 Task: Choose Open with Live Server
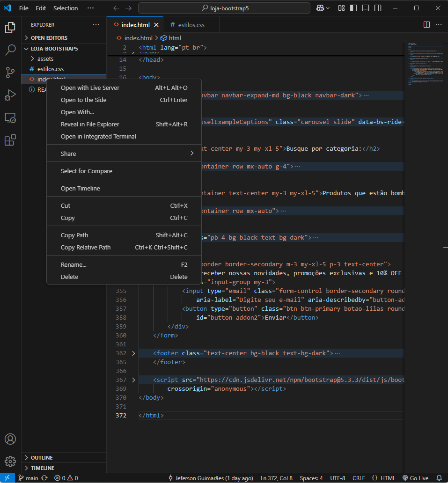click(x=124, y=88)
